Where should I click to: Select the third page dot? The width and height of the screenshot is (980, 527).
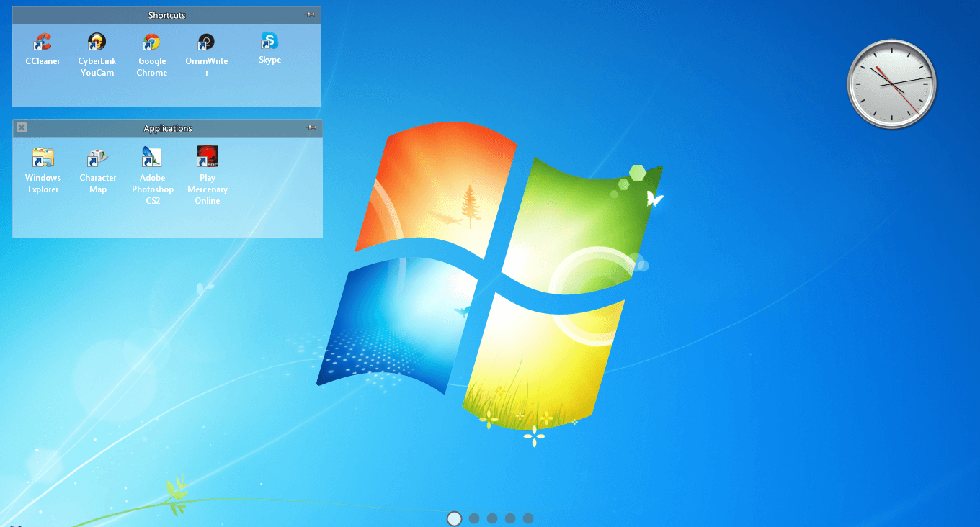coord(492,518)
